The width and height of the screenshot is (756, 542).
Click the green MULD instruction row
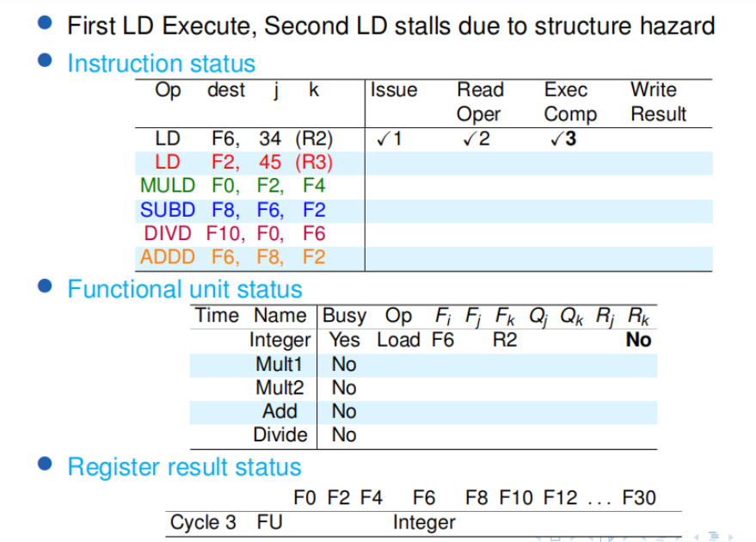232,185
